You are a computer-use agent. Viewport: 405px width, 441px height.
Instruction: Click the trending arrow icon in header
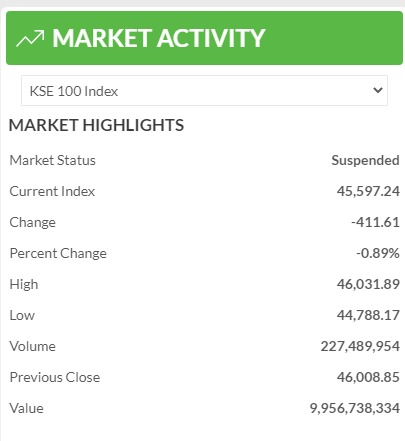coord(30,38)
